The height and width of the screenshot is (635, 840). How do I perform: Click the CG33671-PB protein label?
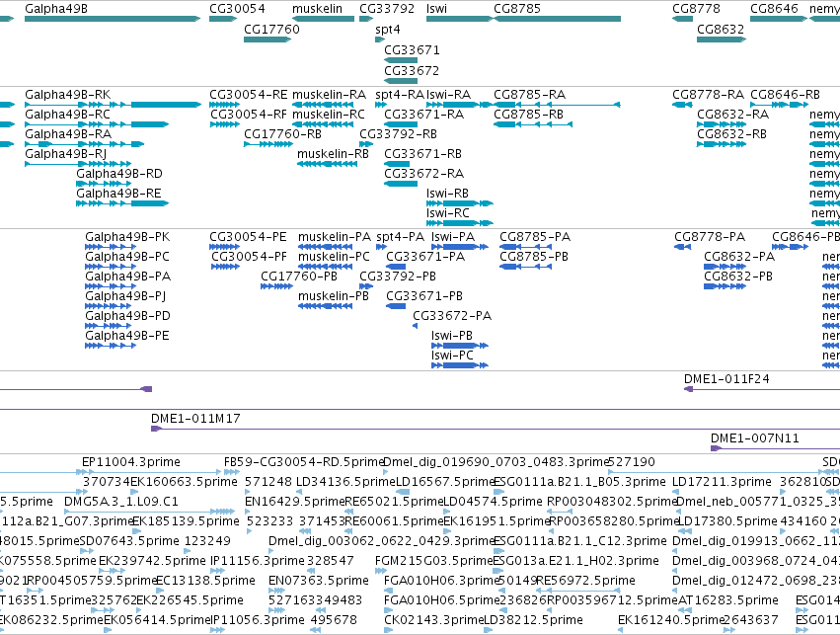click(424, 296)
